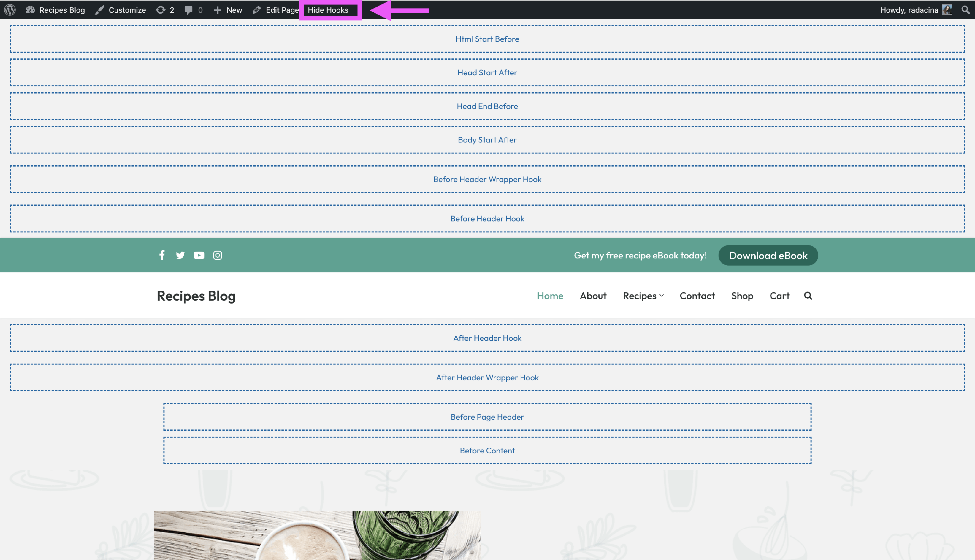Open the Instagram social icon
This screenshot has height=560, width=975.
217,255
